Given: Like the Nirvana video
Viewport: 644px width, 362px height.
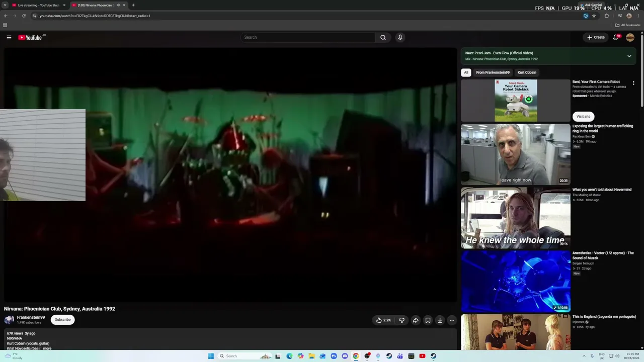Looking at the screenshot, I should pos(383,320).
